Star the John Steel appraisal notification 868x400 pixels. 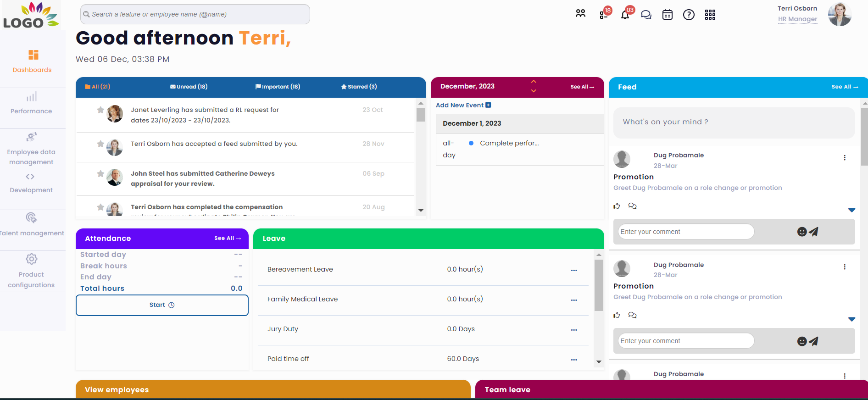point(100,173)
